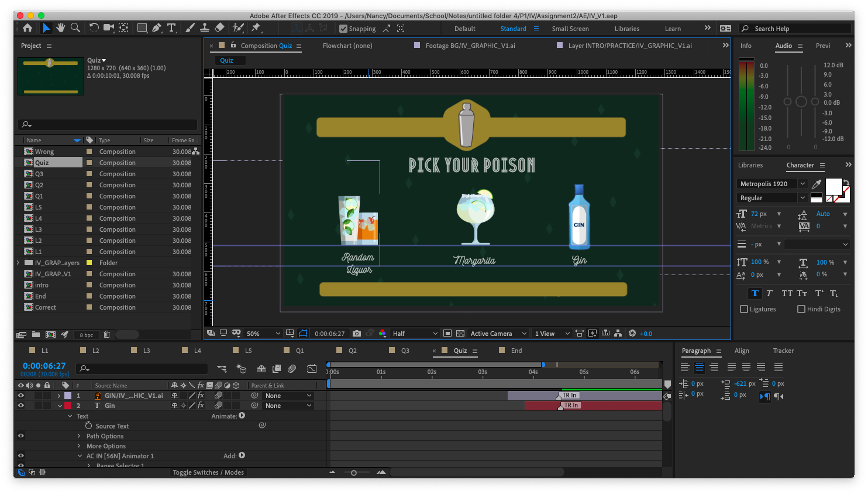Open the Learn workspace link
868x494 pixels.
tap(673, 28)
